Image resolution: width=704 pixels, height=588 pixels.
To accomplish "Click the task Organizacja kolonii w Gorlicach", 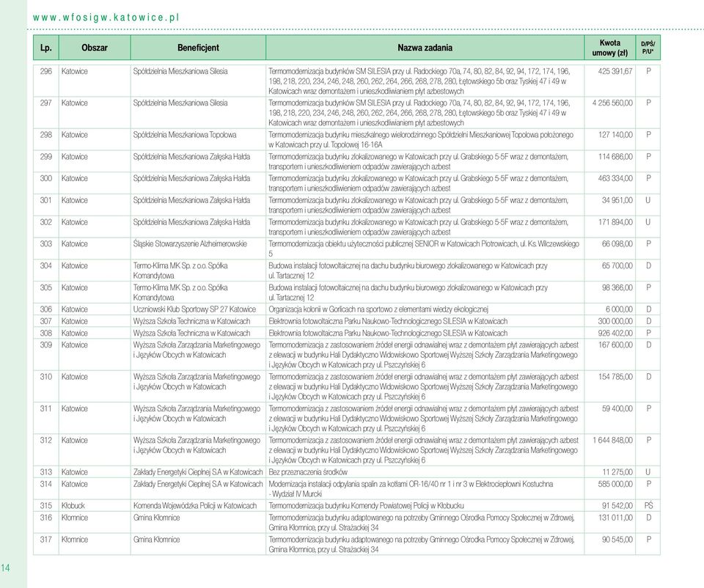I will click(378, 309).
